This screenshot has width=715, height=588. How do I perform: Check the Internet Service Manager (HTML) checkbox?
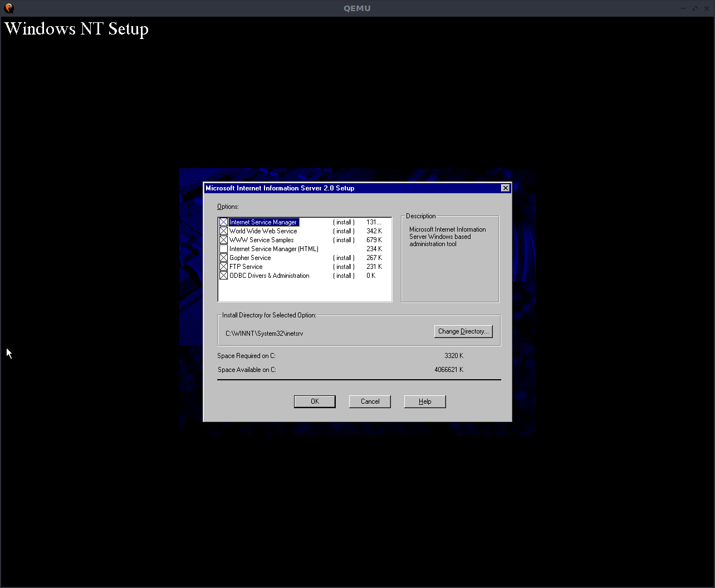tap(223, 249)
